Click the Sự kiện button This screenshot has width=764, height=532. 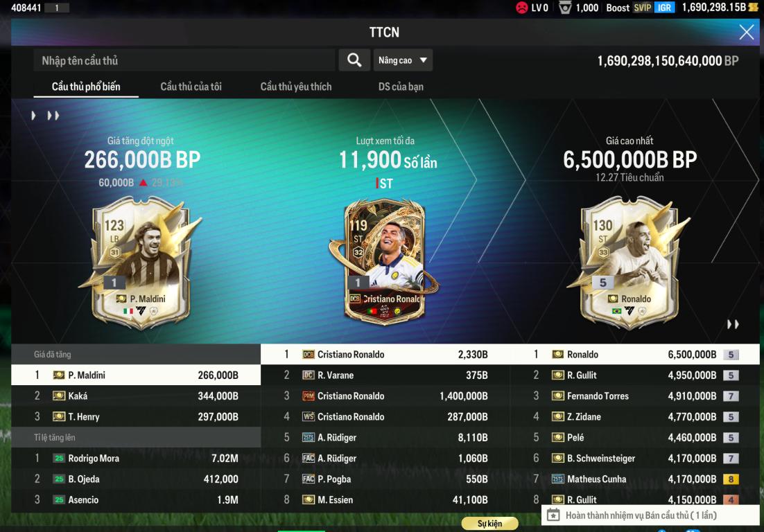tap(489, 523)
